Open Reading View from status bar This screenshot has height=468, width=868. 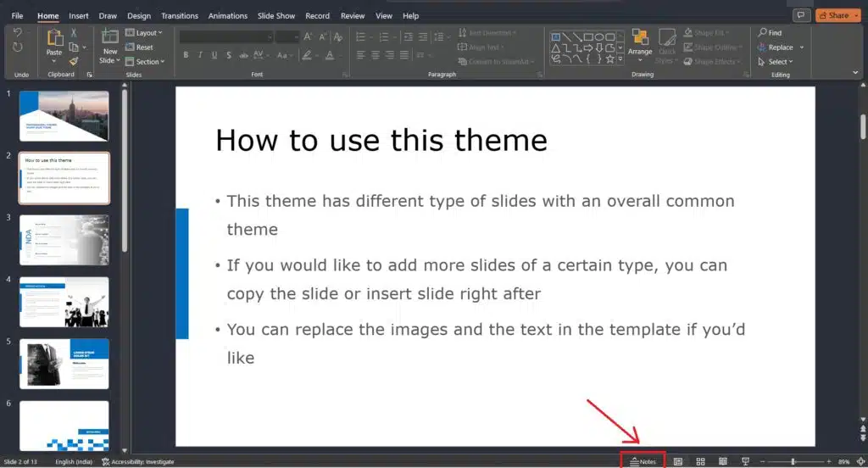(722, 461)
